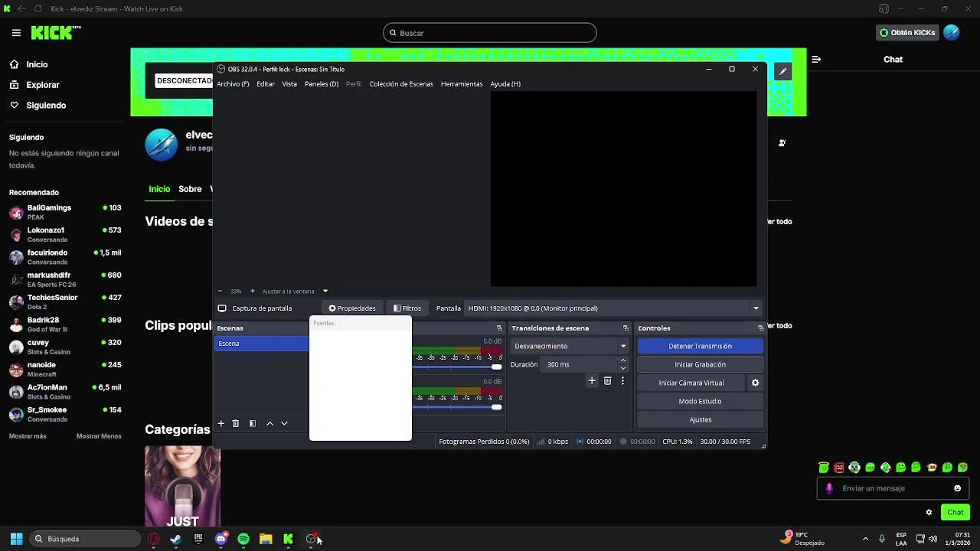Screen dimensions: 980x551
Task: Open the Ayuda menu in OBS
Action: (x=505, y=84)
